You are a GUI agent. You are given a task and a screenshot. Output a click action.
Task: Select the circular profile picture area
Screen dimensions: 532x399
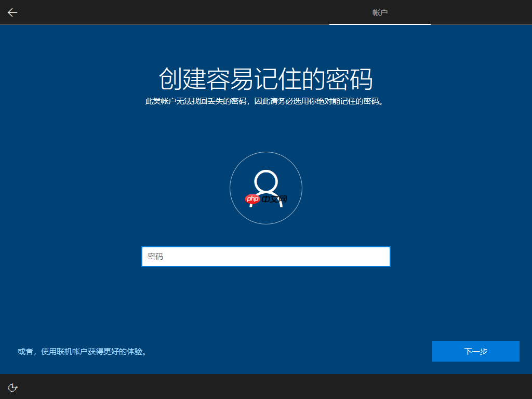(266, 188)
